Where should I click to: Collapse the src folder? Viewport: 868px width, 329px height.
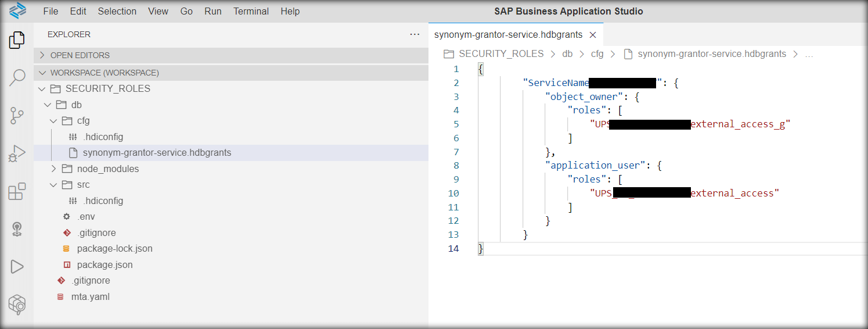click(x=83, y=185)
